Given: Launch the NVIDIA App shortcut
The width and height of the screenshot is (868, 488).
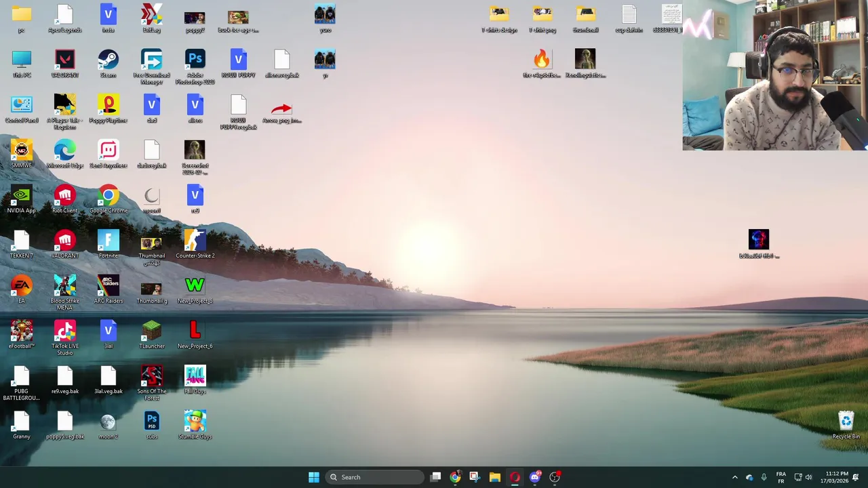Looking at the screenshot, I should 21,200.
